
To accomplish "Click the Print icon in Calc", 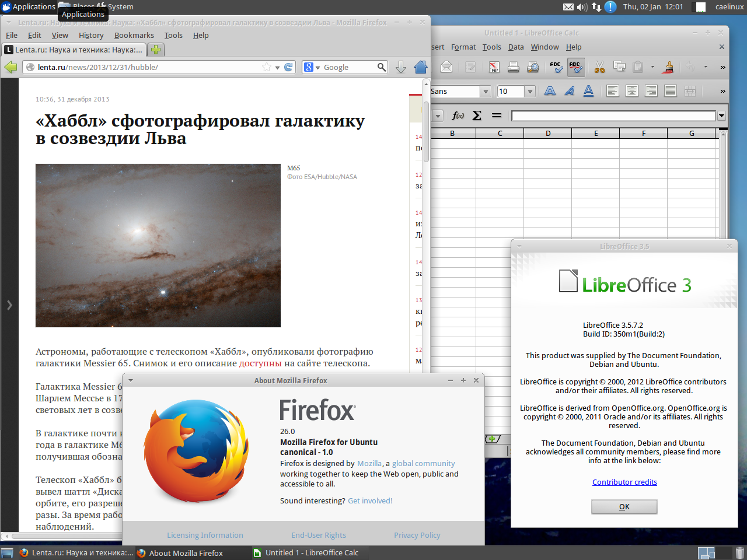I will pos(514,68).
